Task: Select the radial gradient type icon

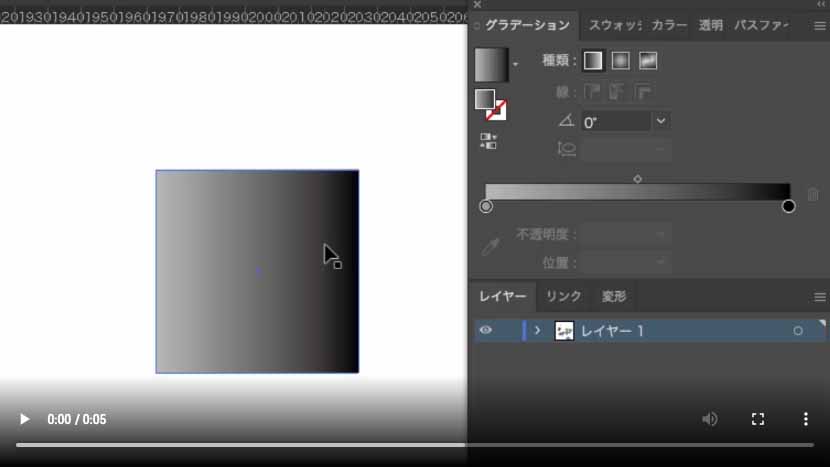Action: 620,61
